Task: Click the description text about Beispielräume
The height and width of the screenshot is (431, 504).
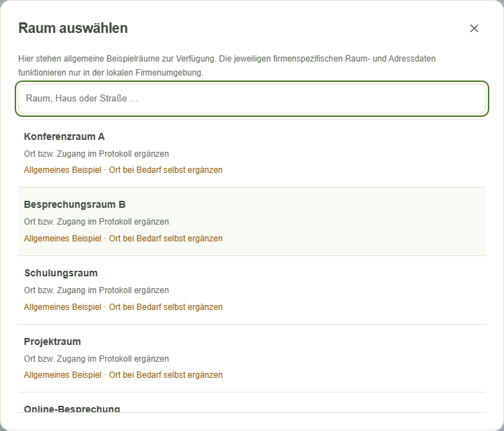Action: click(227, 66)
